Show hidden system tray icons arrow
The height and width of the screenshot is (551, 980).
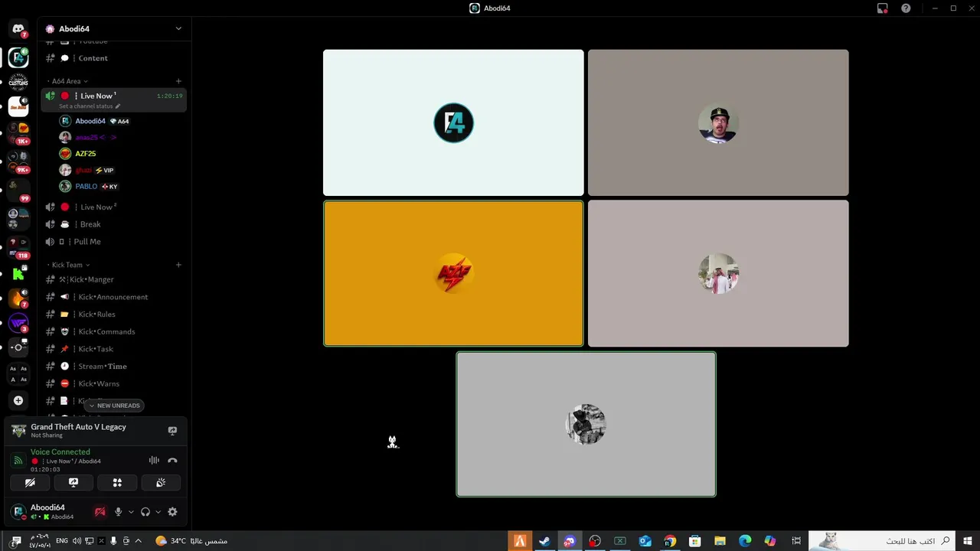pos(138,541)
